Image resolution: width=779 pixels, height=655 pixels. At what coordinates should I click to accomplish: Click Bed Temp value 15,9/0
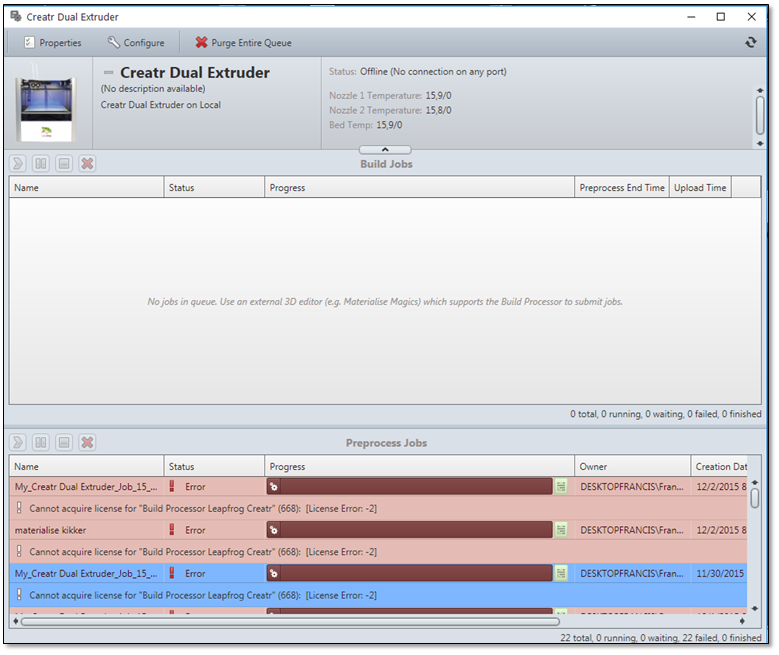click(x=389, y=125)
